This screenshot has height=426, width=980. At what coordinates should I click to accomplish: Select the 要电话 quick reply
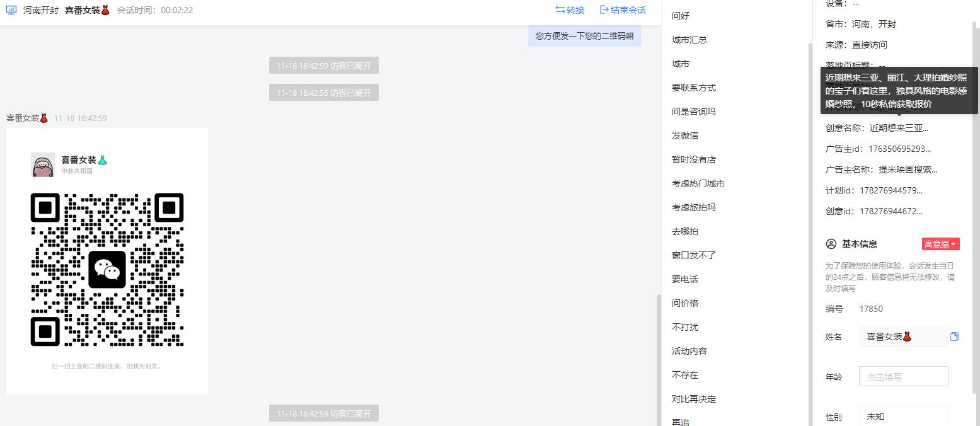click(685, 279)
